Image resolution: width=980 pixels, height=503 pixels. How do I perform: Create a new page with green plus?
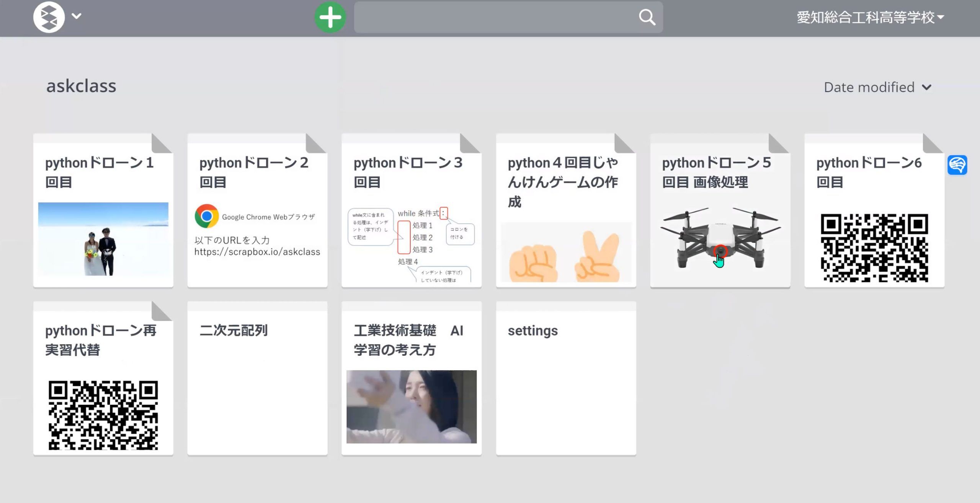(330, 17)
